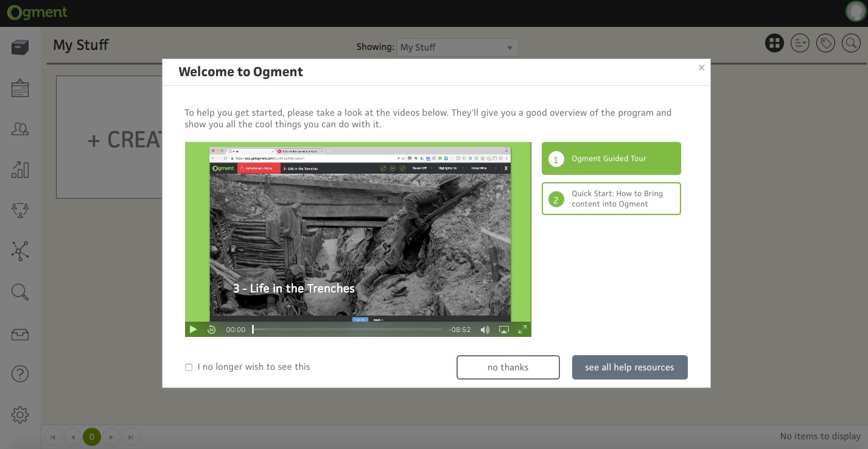Open the community circle sidebar icon
The height and width of the screenshot is (449, 868).
[x=20, y=210]
